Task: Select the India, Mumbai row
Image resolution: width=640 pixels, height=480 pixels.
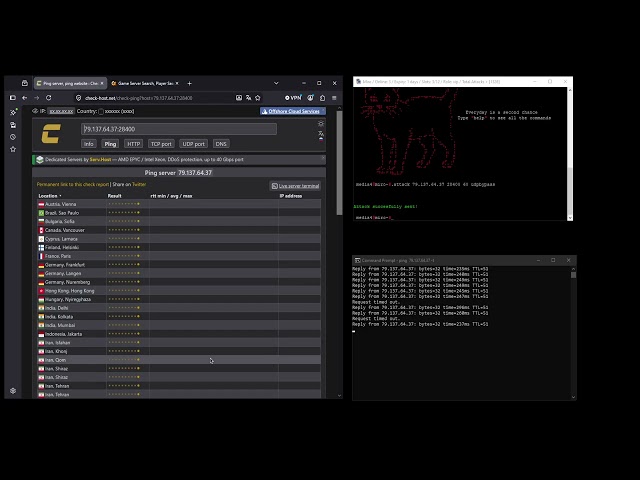Action: coord(179,325)
